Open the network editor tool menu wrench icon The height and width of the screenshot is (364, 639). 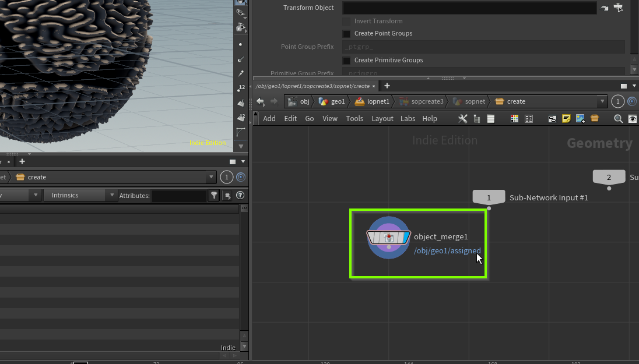463,119
